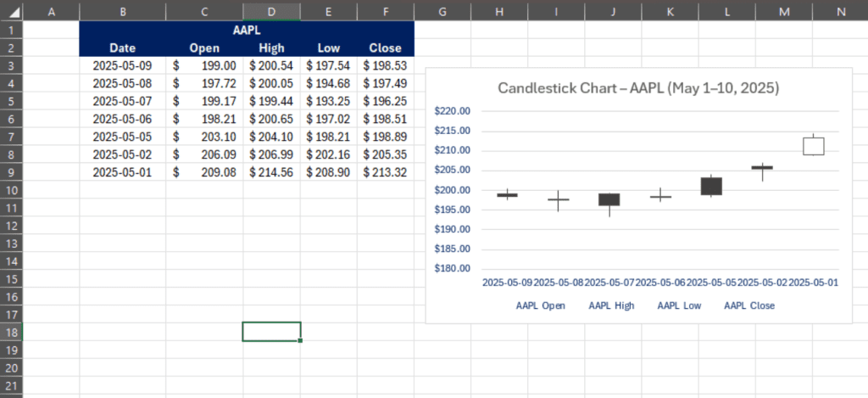Click the Close column heading cell
This screenshot has width=868, height=398.
385,48
